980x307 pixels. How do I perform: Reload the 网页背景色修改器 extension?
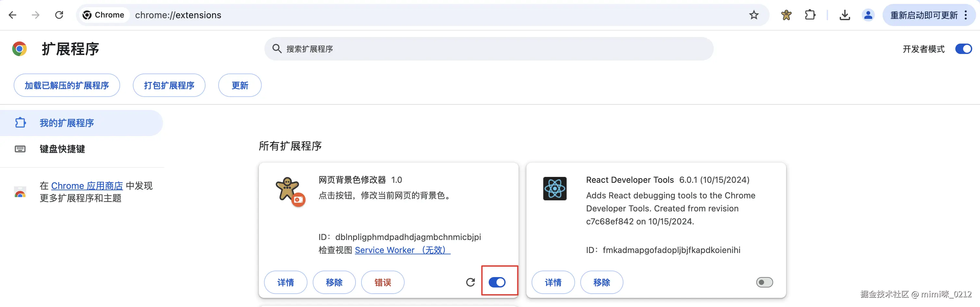pyautogui.click(x=470, y=282)
